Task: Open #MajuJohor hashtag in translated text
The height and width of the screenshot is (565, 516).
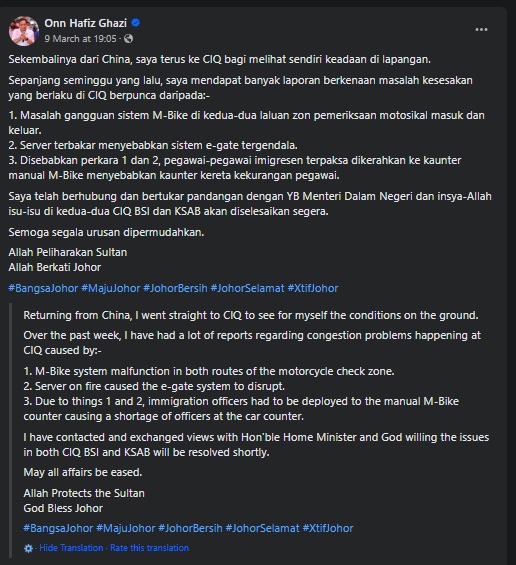Action: 126,528
